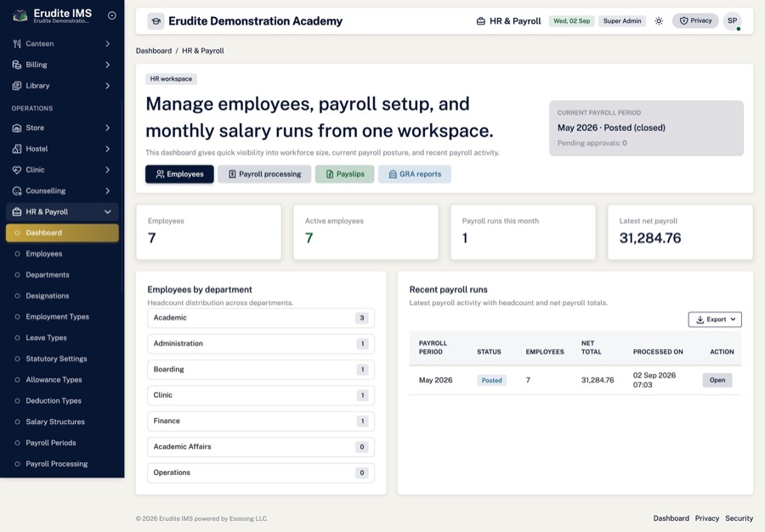Open Employees in sidebar submenu
The height and width of the screenshot is (532, 765).
click(62, 253)
